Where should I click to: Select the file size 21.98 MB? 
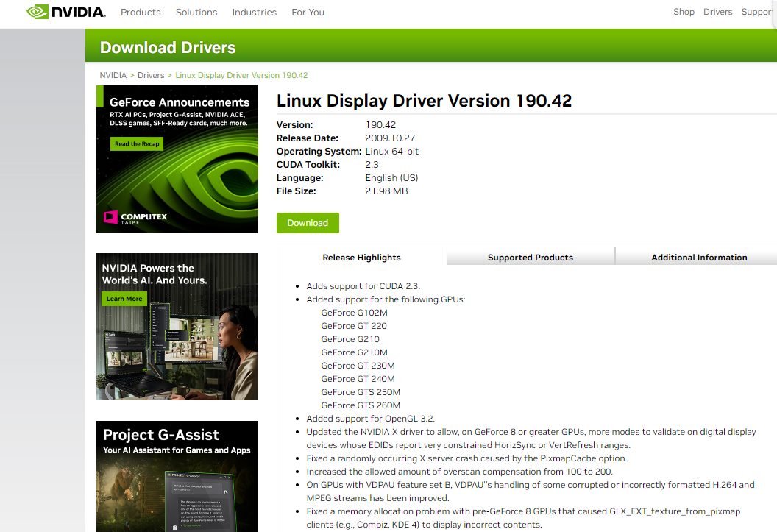point(386,191)
